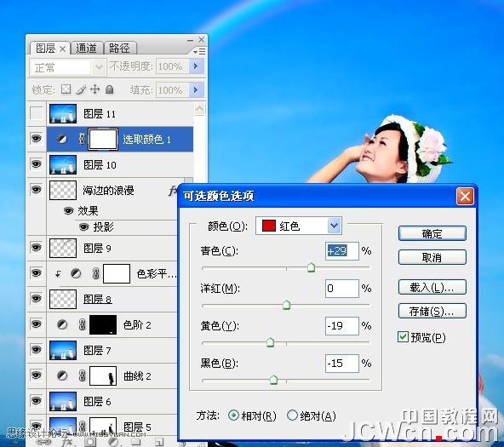
Task: Click the 载入(L)... load button
Action: [432, 287]
